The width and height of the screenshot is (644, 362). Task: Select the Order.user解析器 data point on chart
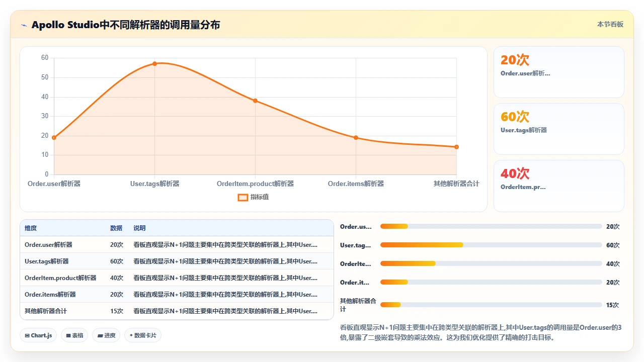[54, 137]
